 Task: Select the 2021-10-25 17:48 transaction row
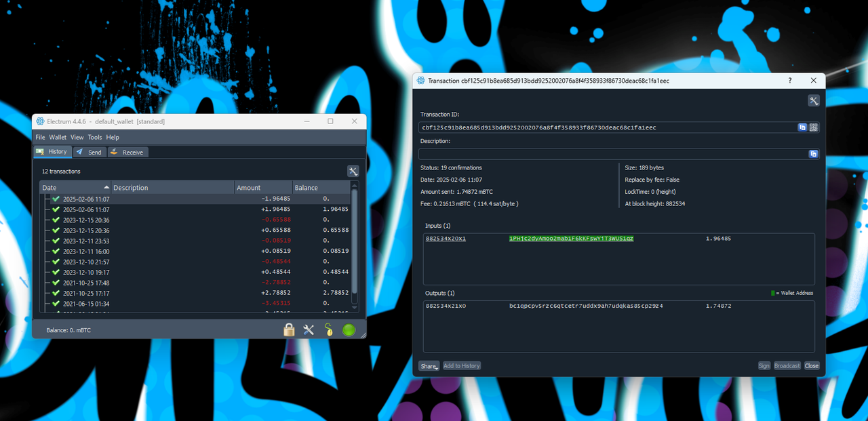(195, 283)
